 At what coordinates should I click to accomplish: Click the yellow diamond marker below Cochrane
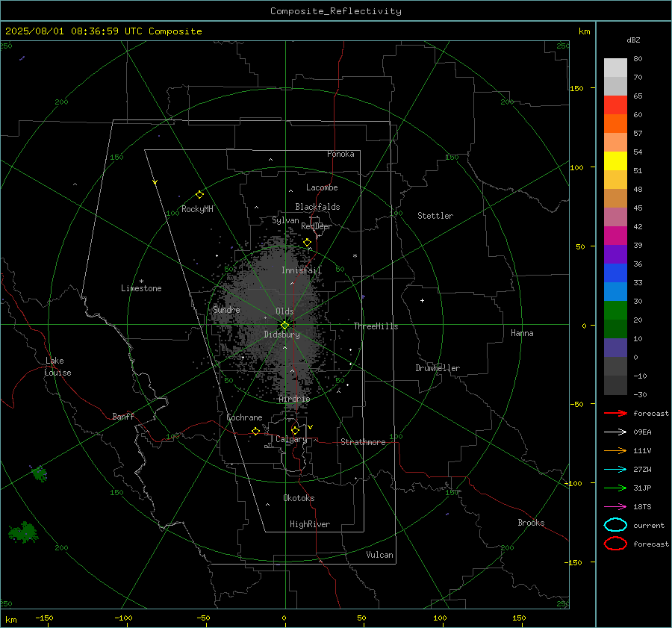click(256, 431)
